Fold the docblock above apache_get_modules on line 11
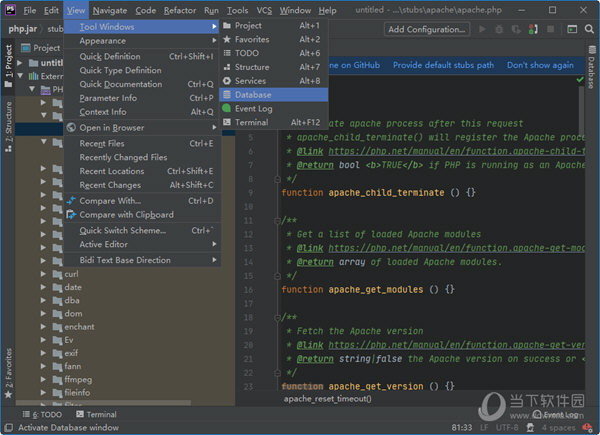Image resolution: width=600 pixels, height=435 pixels. (x=277, y=220)
